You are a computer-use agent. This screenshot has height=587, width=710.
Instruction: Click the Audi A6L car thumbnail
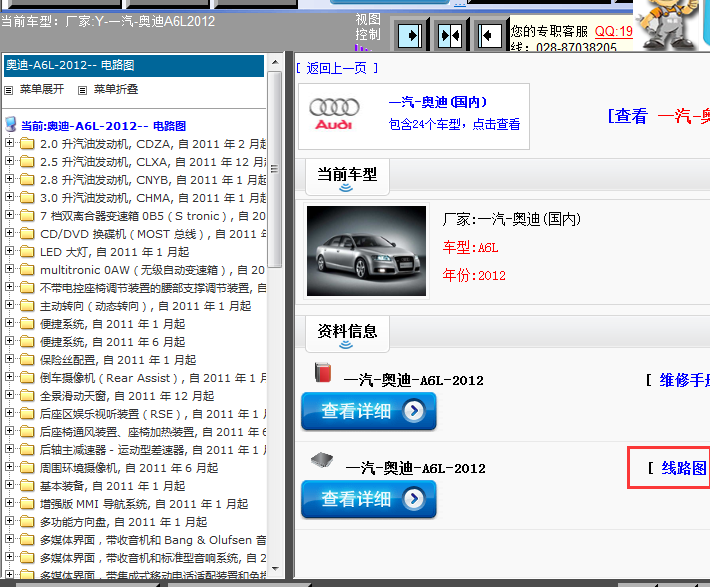coord(366,251)
